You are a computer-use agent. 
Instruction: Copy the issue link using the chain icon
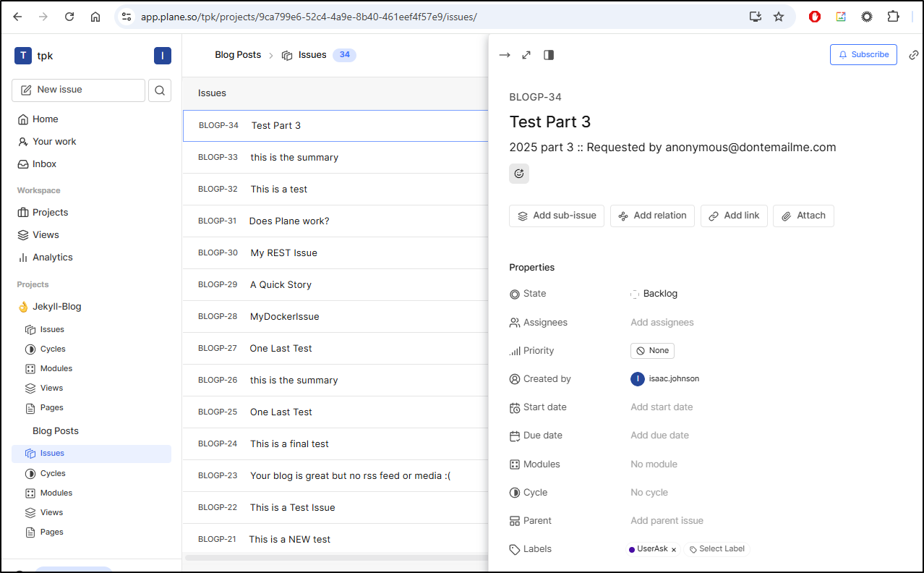click(x=914, y=55)
